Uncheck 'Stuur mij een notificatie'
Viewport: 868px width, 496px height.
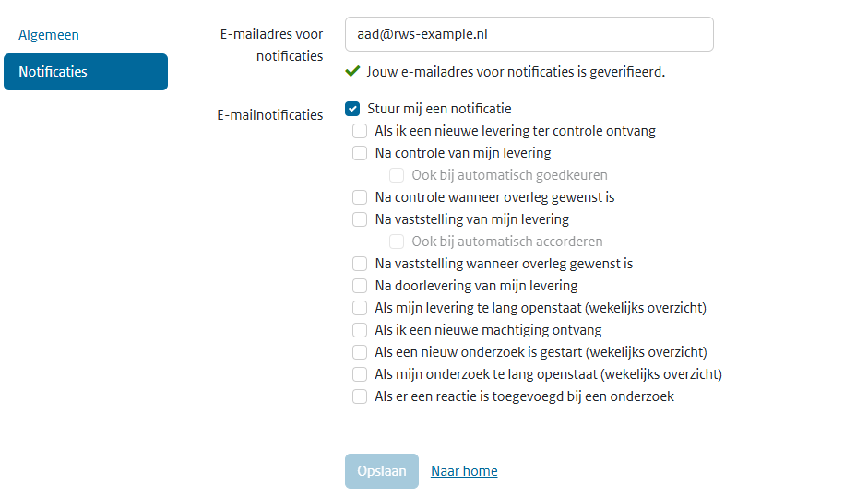click(x=353, y=109)
